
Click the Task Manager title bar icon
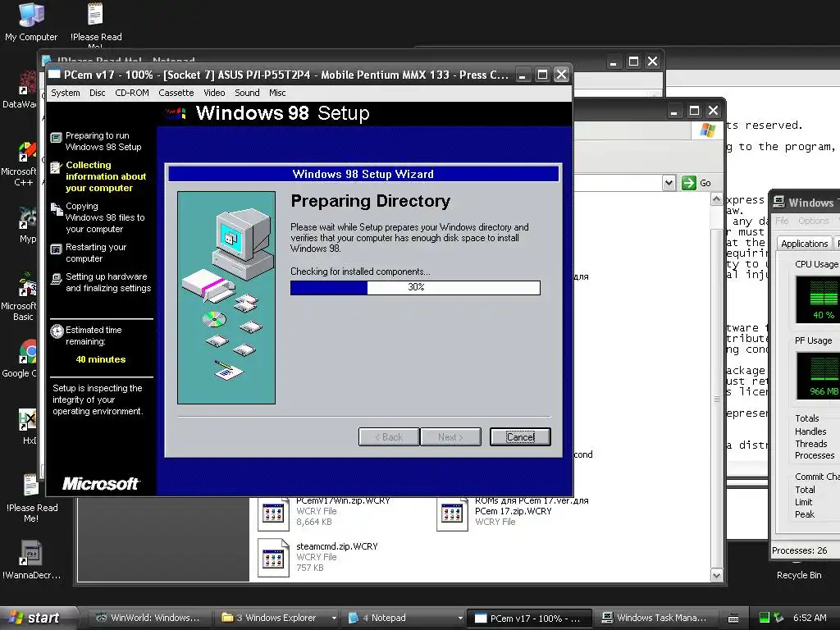point(778,202)
